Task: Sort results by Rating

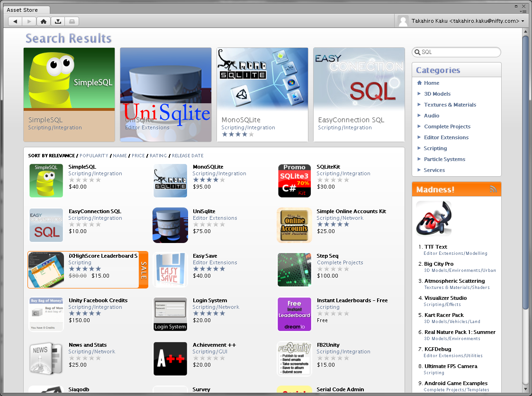Action: pyautogui.click(x=158, y=155)
